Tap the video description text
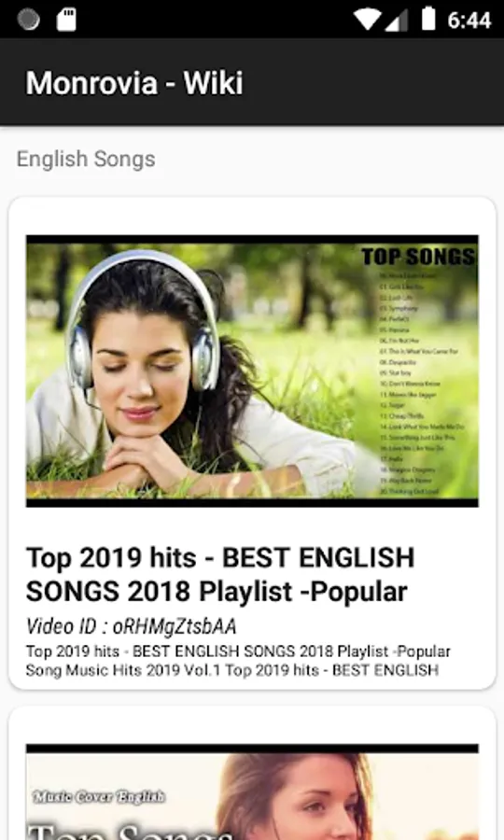 (238, 661)
